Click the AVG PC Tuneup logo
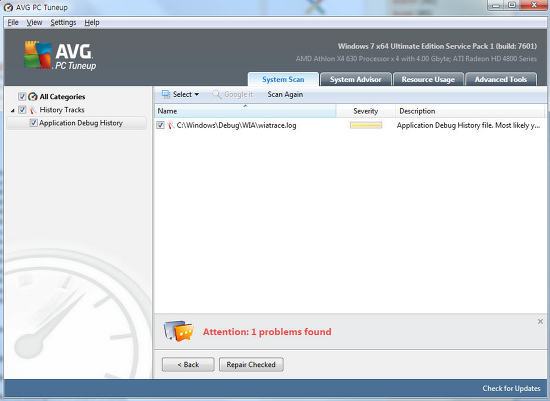The width and height of the screenshot is (550, 401). pos(60,55)
